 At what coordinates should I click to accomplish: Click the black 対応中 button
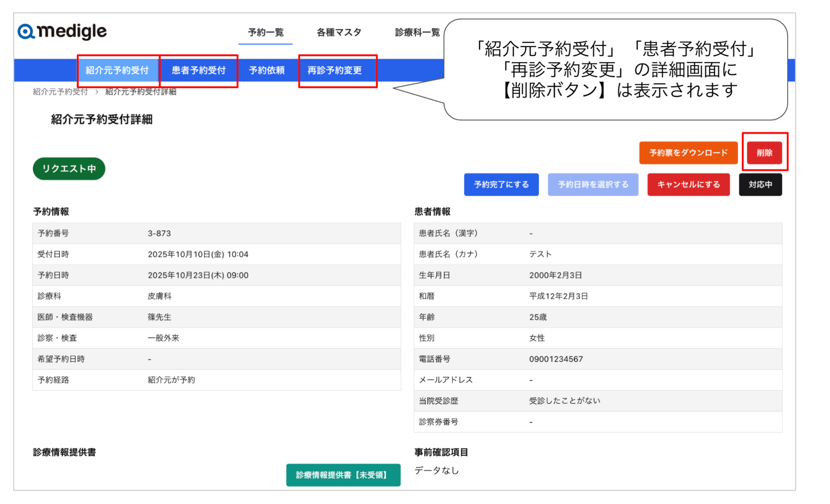(760, 185)
